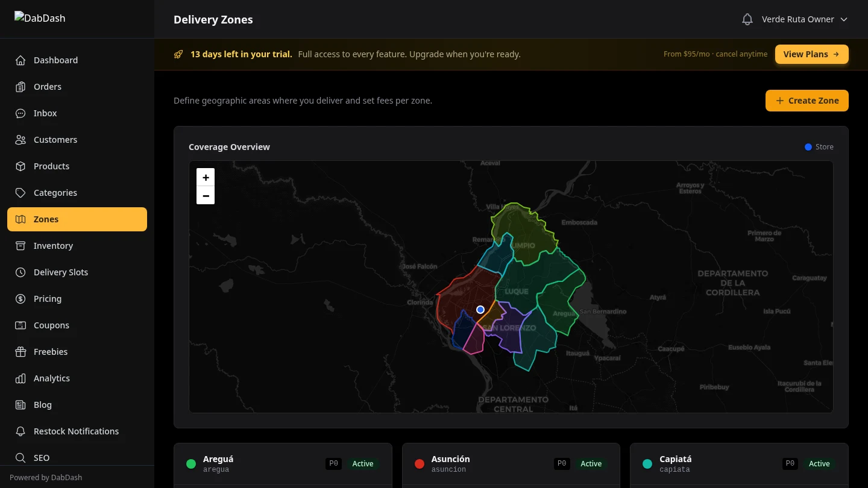The image size is (868, 488).
Task: Toggle the Asunción zone Active status
Action: [x=591, y=463]
